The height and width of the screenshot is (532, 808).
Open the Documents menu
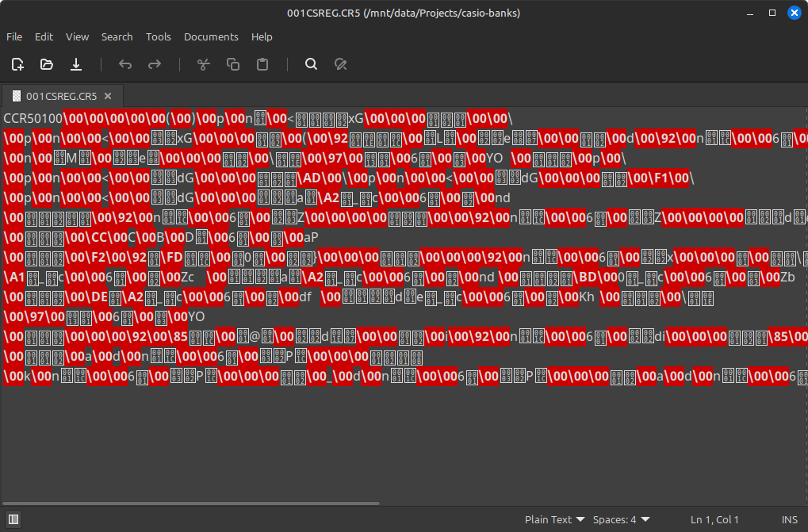[x=211, y=36]
